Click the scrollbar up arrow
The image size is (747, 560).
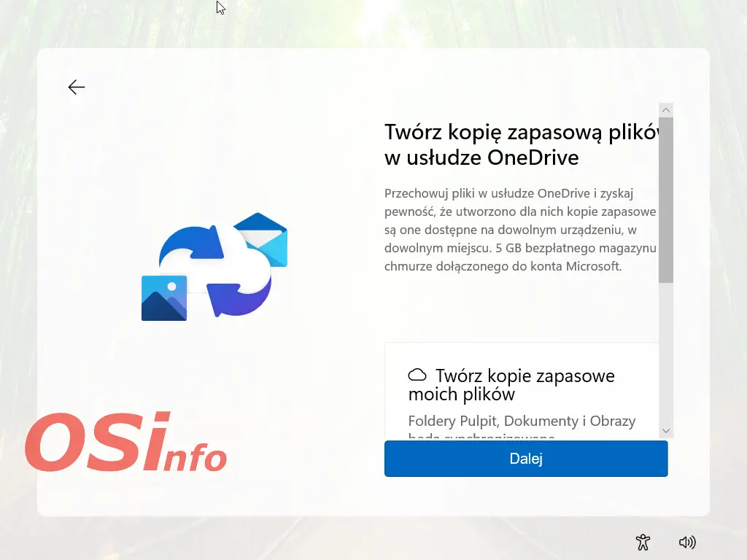point(665,110)
